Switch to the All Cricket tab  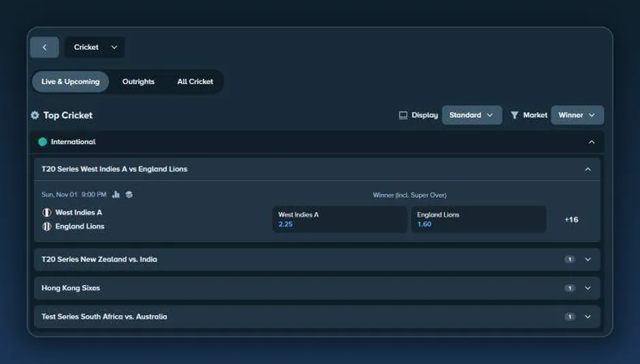(x=195, y=82)
